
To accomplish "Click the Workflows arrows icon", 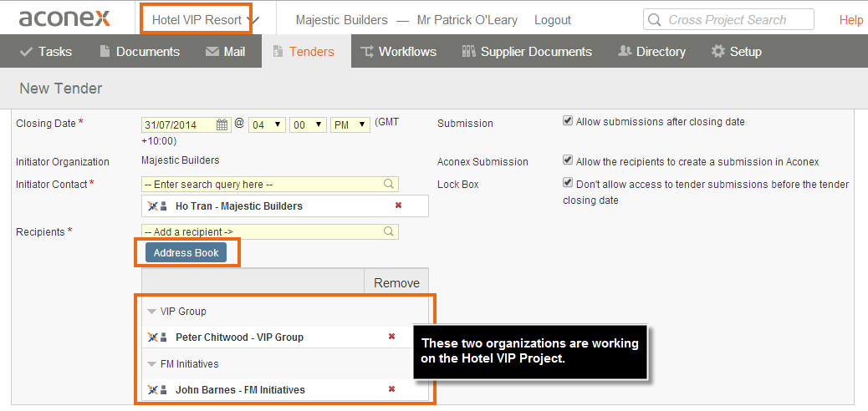I will coord(366,52).
